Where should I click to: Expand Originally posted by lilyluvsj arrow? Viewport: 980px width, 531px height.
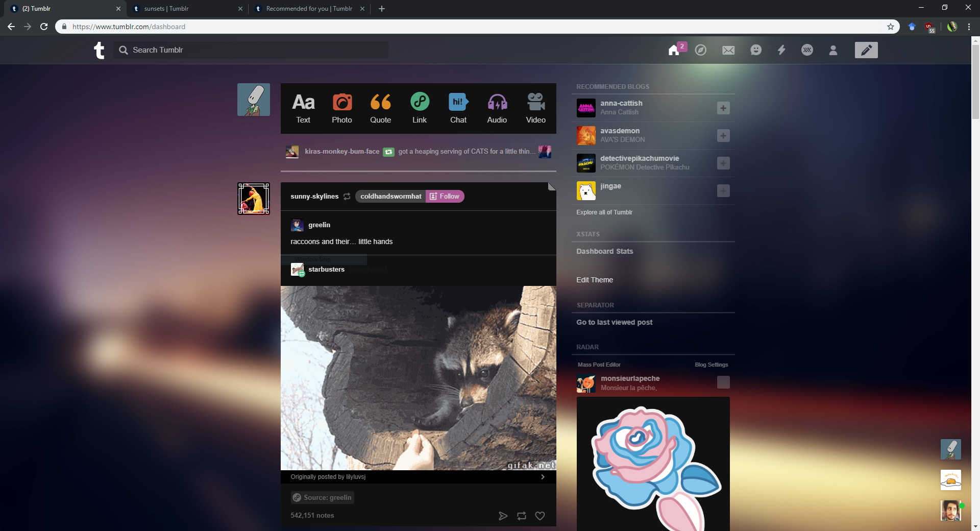[543, 477]
